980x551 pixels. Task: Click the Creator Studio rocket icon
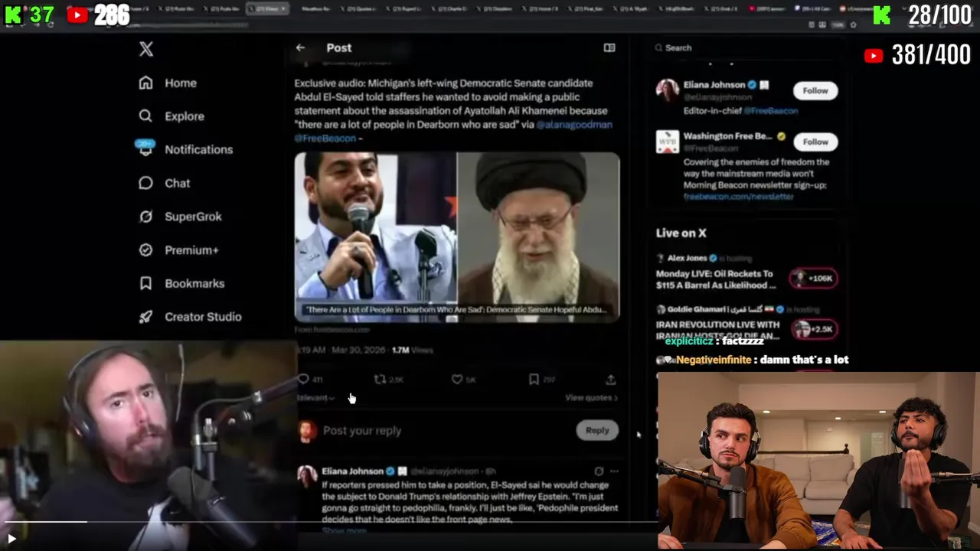[x=145, y=317]
